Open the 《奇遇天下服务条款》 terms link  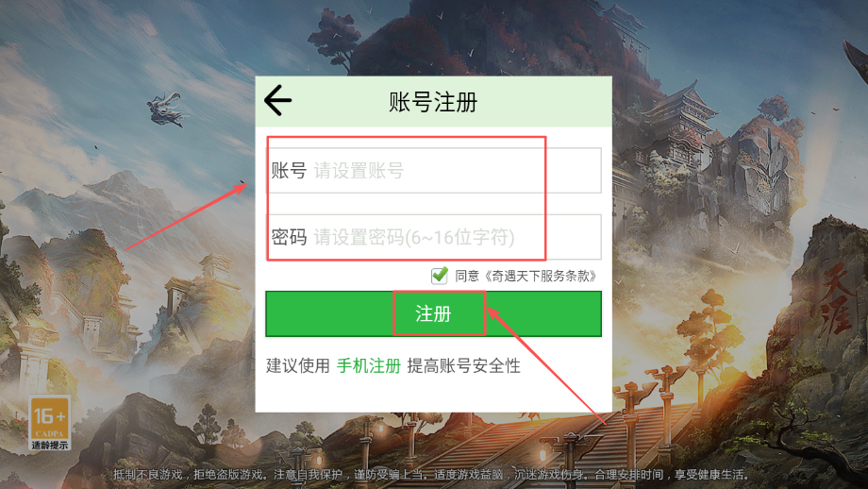pos(541,276)
